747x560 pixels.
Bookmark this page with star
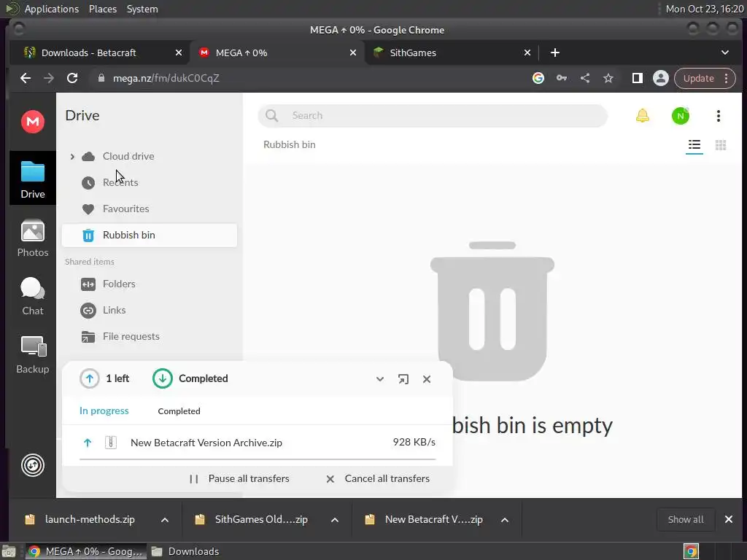(x=608, y=78)
